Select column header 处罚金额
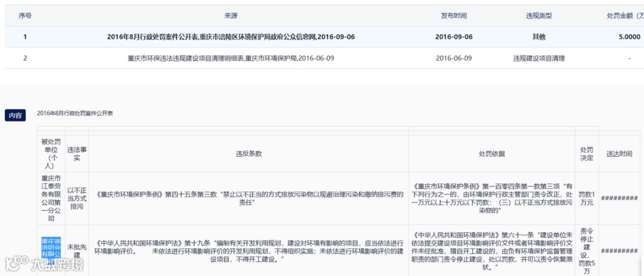Image resolution: width=644 pixels, height=276 pixels. [x=625, y=16]
